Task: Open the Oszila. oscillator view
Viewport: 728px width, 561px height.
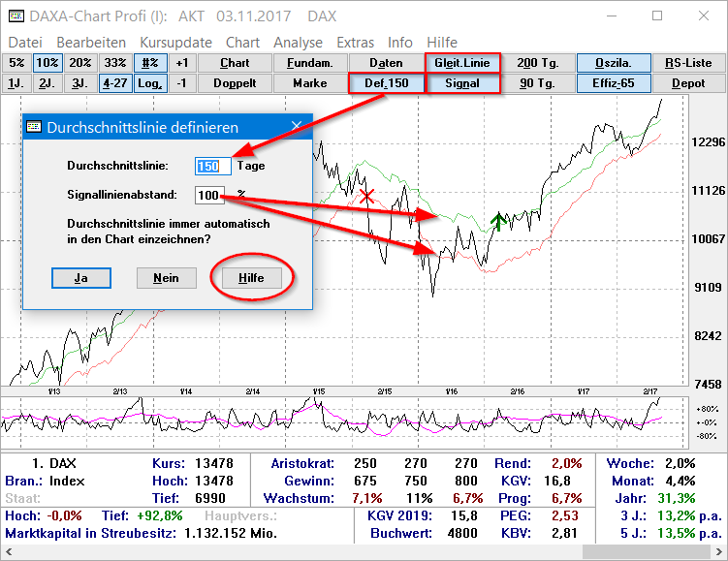Action: tap(613, 63)
